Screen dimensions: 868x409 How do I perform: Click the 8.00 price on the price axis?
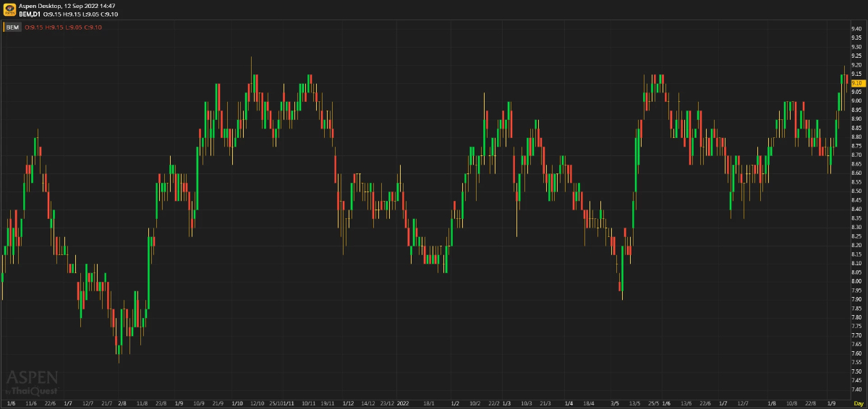coord(856,281)
